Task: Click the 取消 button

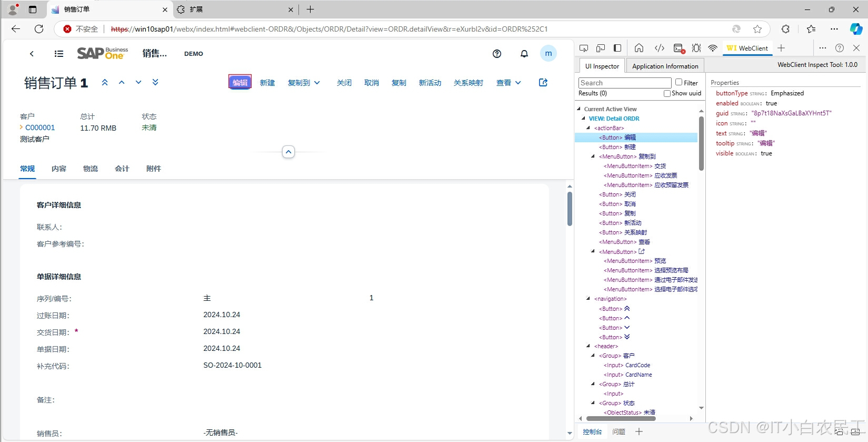Action: pos(372,83)
